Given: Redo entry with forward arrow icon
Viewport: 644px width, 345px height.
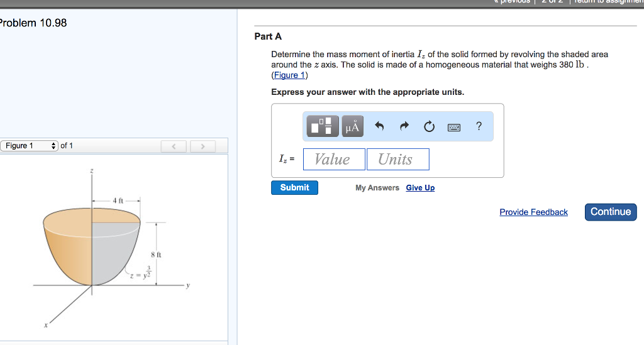Looking at the screenshot, I should (404, 126).
